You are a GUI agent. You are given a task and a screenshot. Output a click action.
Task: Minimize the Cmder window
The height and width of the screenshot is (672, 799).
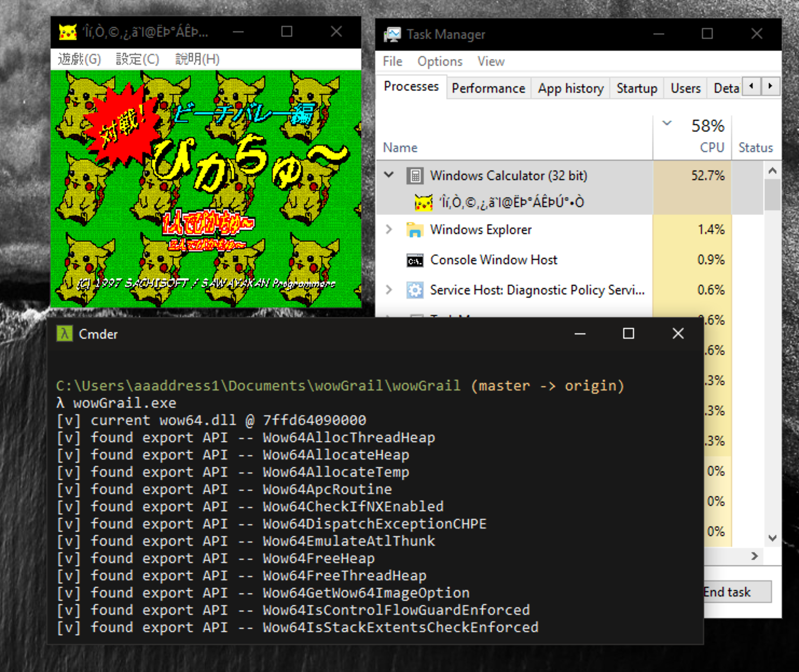click(580, 333)
